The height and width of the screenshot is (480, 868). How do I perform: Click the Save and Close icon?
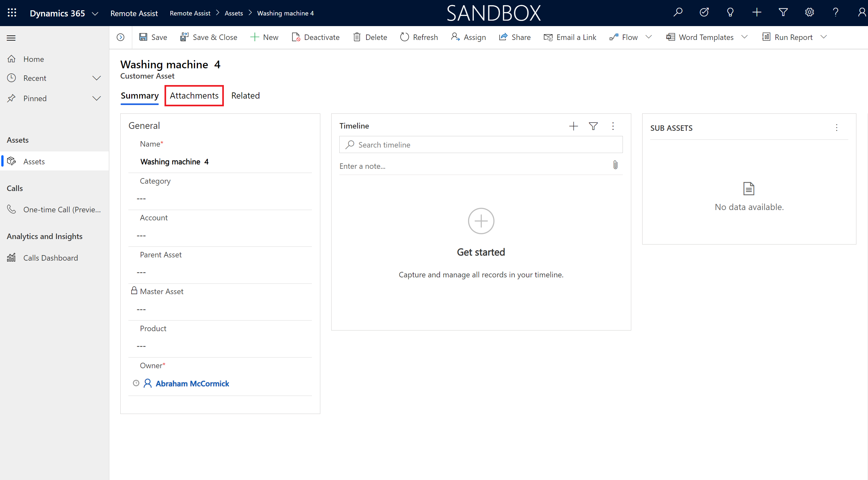(184, 37)
